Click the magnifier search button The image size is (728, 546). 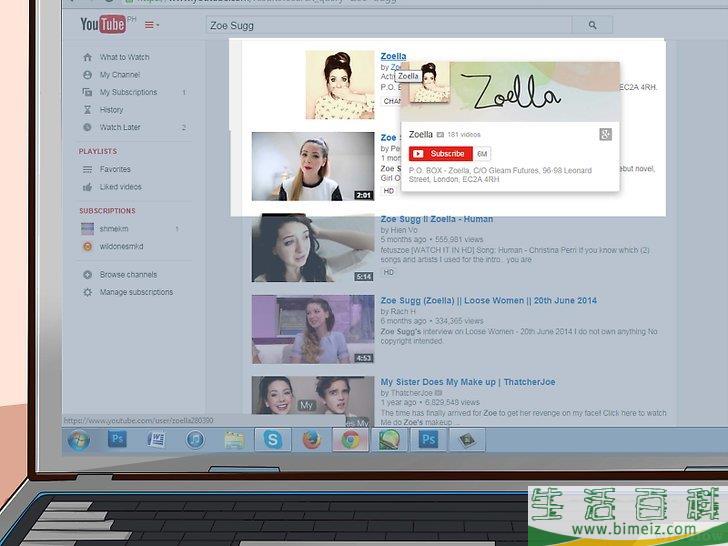pyautogui.click(x=592, y=25)
